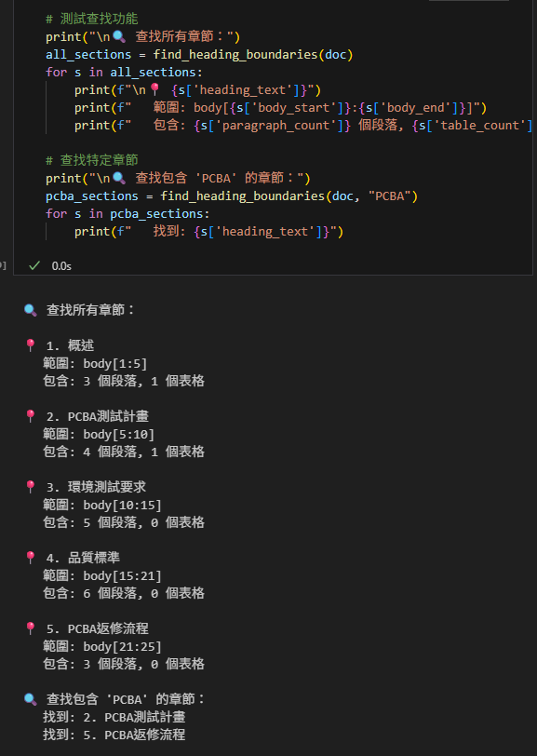Click the code line containing s['paragraph_count']
This screenshot has width=537, height=756.
click(x=302, y=126)
